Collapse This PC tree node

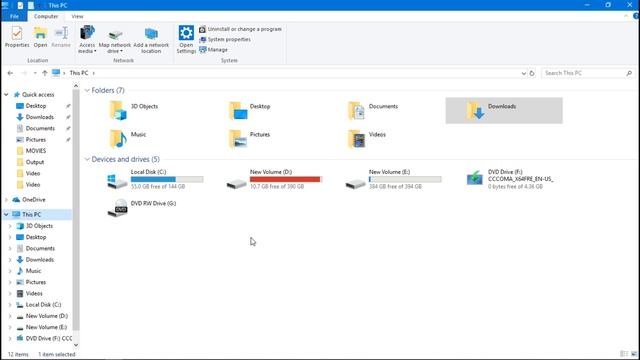coord(6,214)
